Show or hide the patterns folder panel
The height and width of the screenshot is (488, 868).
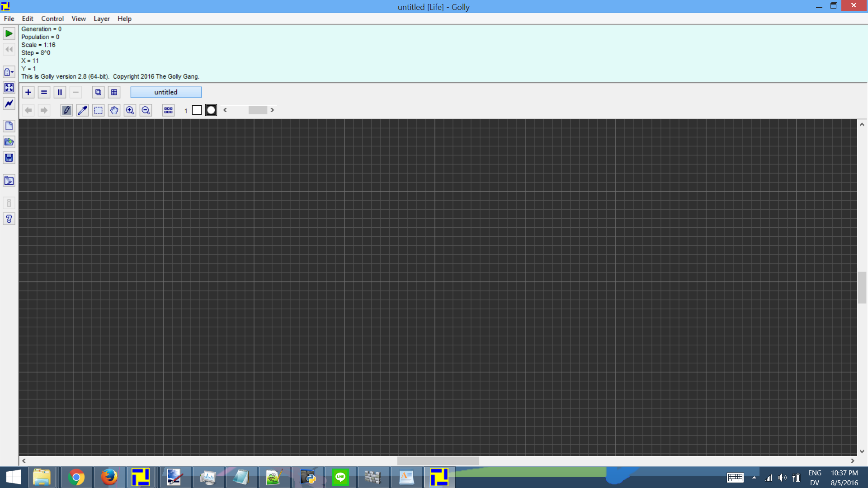click(x=9, y=181)
